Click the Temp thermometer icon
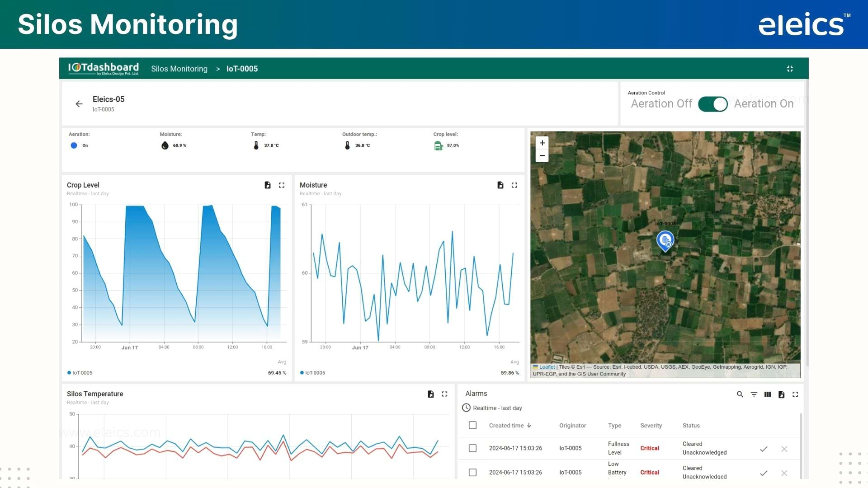The width and height of the screenshot is (868, 488). pyautogui.click(x=256, y=145)
